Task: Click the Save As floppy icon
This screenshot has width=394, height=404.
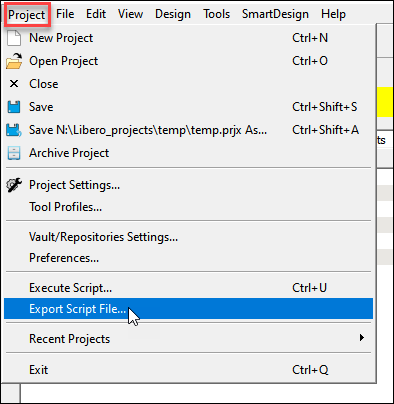Action: (x=14, y=130)
